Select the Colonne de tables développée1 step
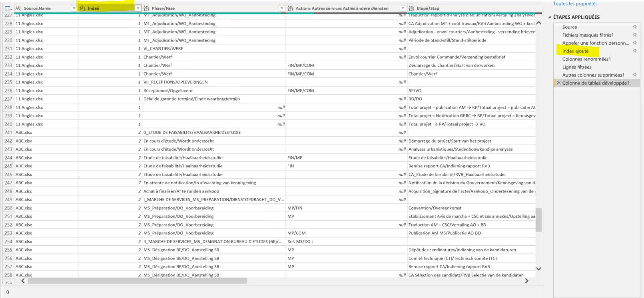Image resolution: width=644 pixels, height=298 pixels. click(x=596, y=83)
